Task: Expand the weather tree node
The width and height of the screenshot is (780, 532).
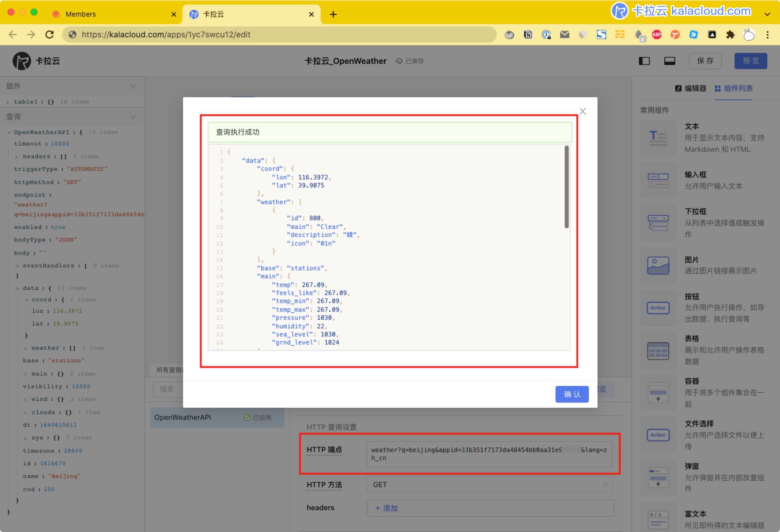Action: (x=26, y=348)
